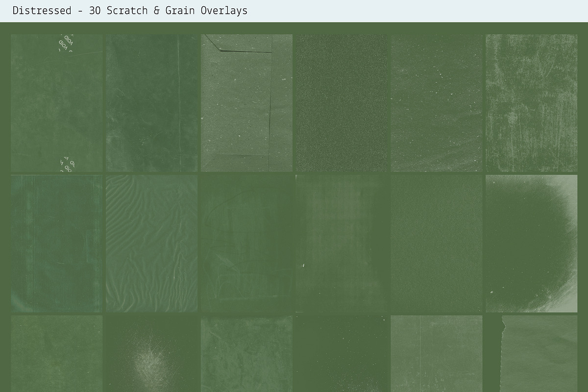Screen dimensions: 588x392
Task: Select the even fine grain overlay beside the vignette
Action: 437,244
